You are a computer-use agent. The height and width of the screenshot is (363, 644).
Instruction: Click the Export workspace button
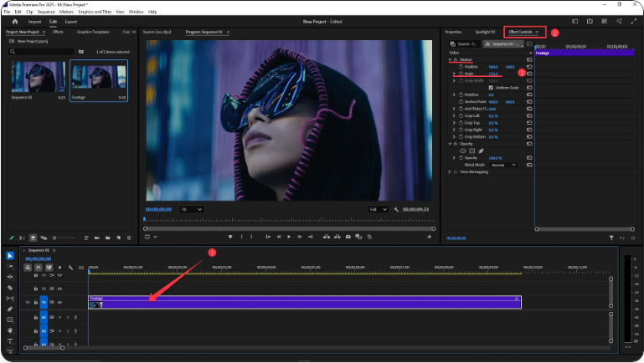click(x=71, y=22)
